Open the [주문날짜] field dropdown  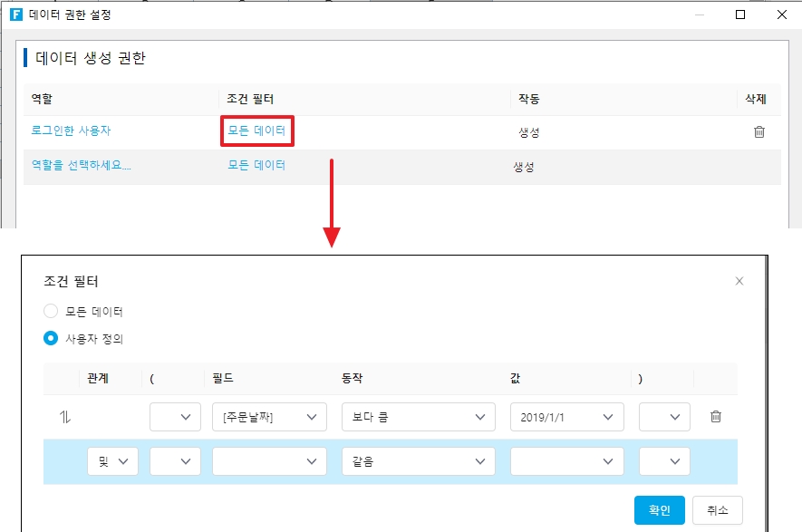tap(269, 417)
